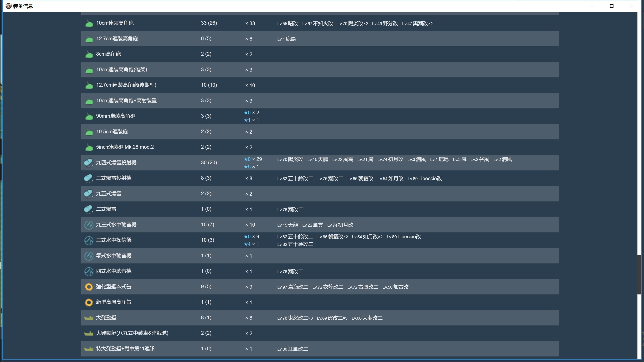Select the 8cm高角砲 name text

coord(108,54)
